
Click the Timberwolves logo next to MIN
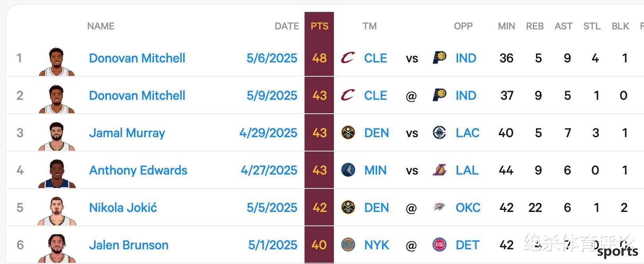click(x=348, y=170)
